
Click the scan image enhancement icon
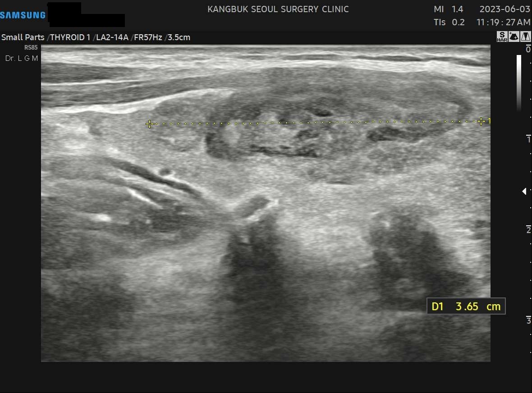pos(514,37)
